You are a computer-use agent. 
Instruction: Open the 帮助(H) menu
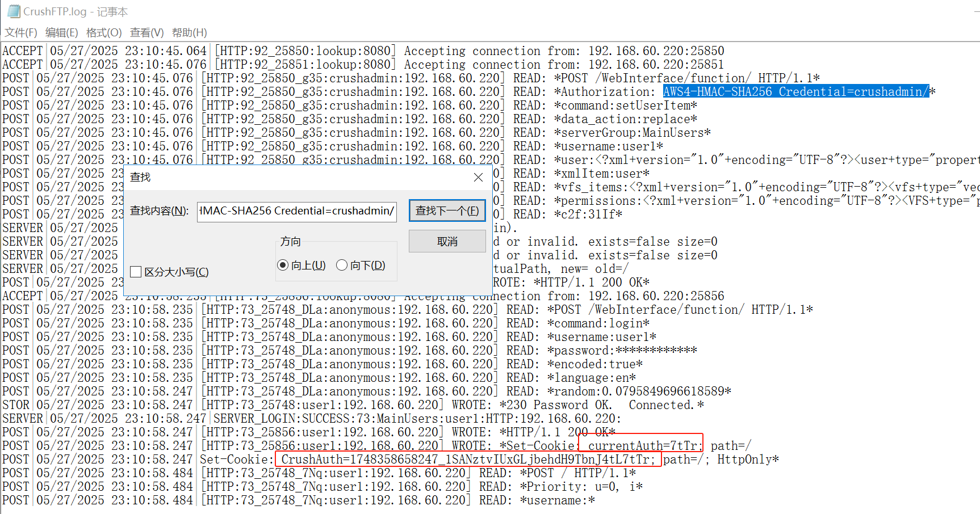[190, 33]
